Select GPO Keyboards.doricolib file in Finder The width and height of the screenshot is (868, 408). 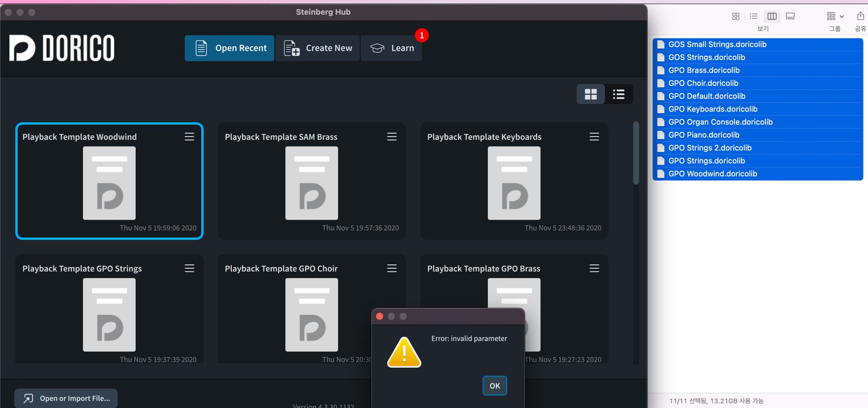[x=758, y=109]
